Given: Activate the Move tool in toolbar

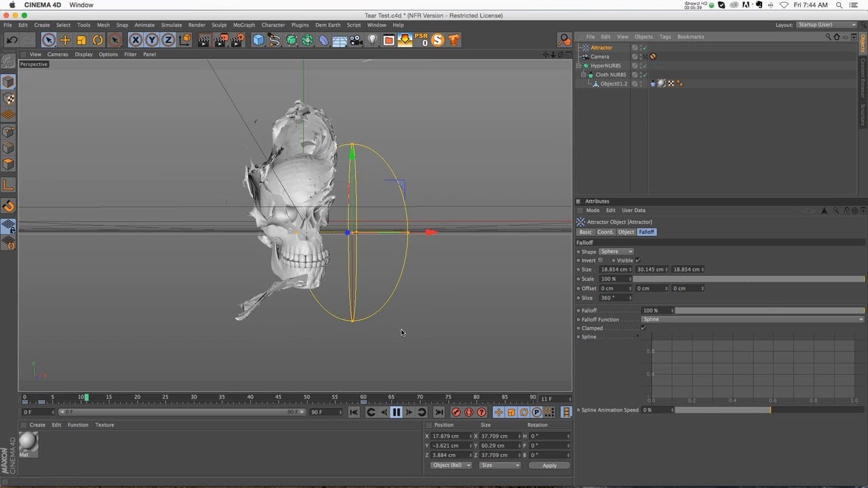Looking at the screenshot, I should click(x=65, y=41).
